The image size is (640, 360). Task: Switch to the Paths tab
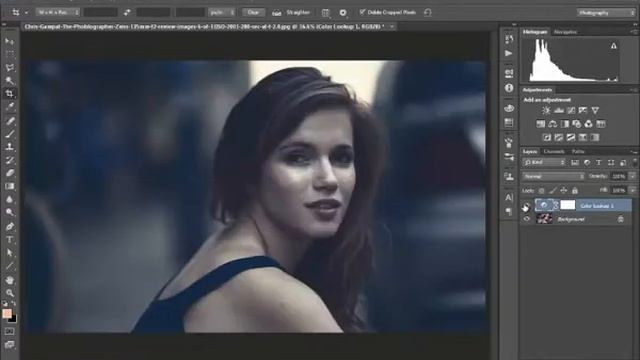(578, 151)
